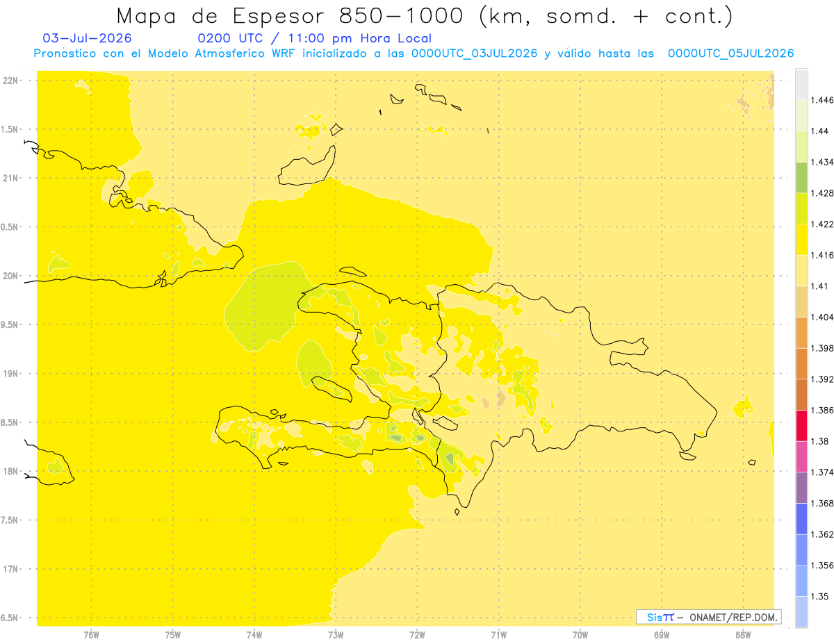
Task: Click the colorbar value '1.392'
Action: click(822, 379)
